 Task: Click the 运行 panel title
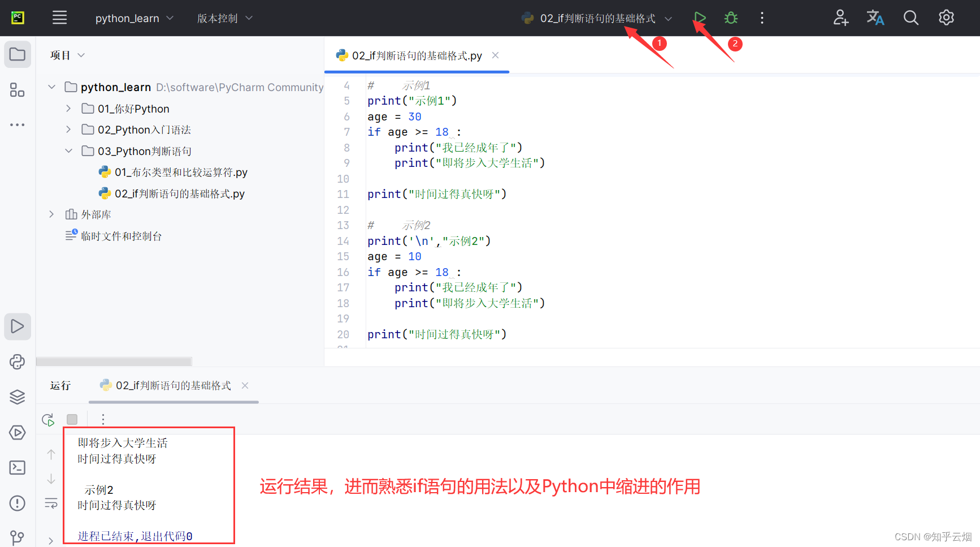pyautogui.click(x=60, y=386)
